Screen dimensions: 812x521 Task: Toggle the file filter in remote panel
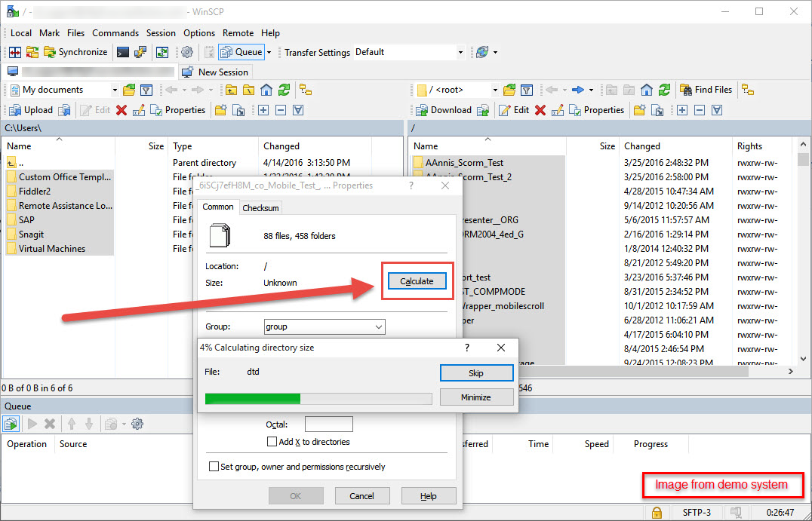click(x=527, y=90)
